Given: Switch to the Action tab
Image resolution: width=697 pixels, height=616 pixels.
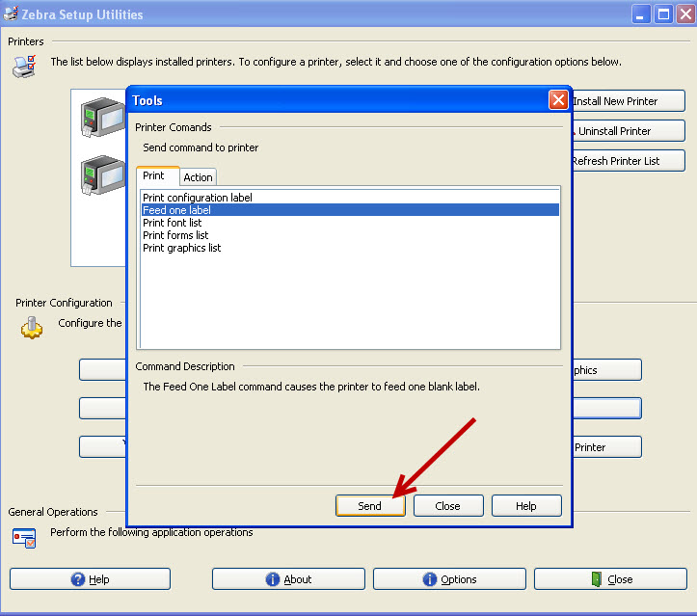Looking at the screenshot, I should (198, 177).
